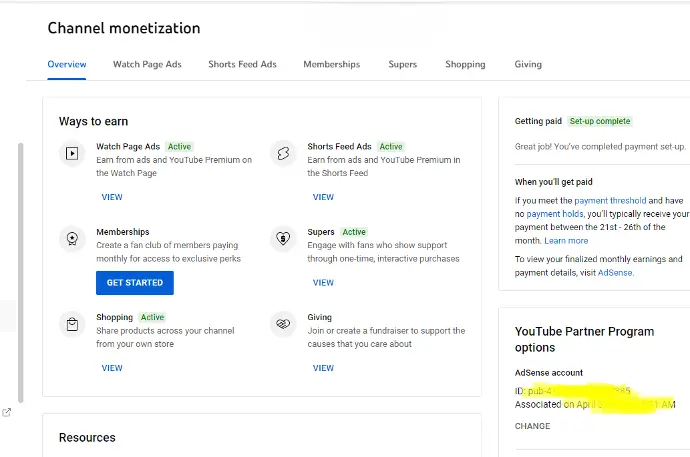
Task: Click VIEW under Watch Page Ads
Action: coord(112,197)
